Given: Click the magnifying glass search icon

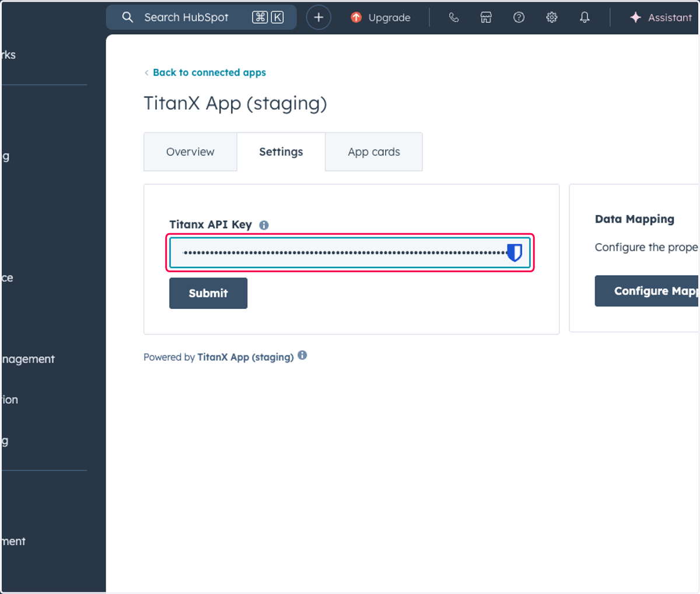Looking at the screenshot, I should click(x=128, y=17).
